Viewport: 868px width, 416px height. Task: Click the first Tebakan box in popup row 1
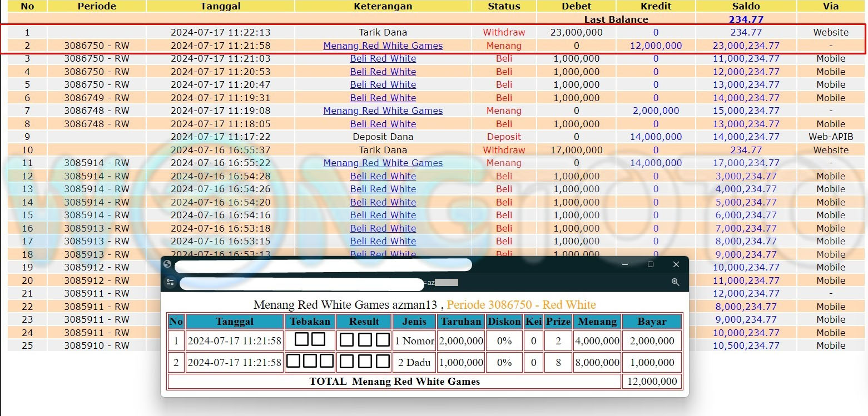[x=301, y=339]
